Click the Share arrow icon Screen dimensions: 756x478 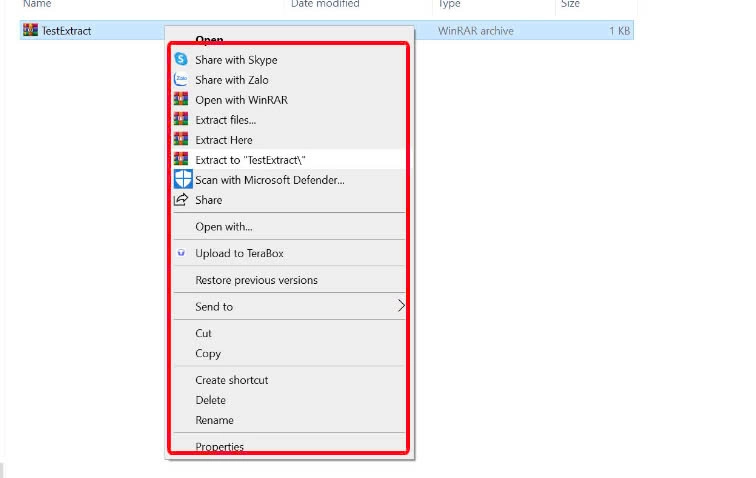point(181,199)
